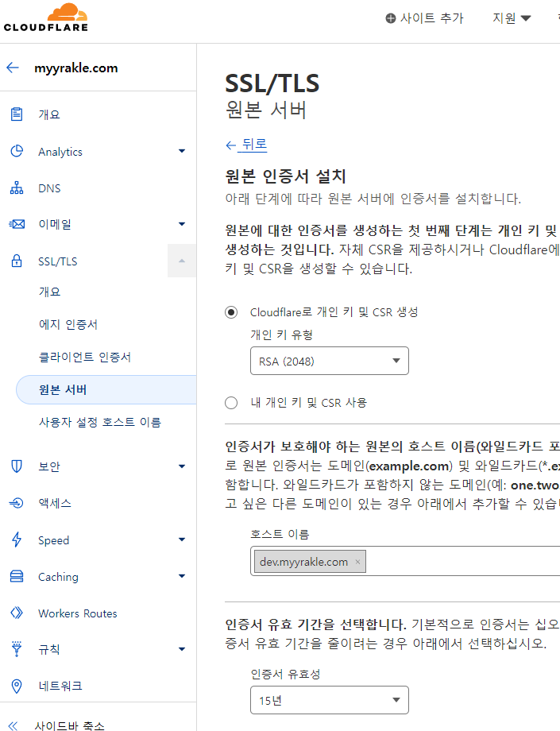The height and width of the screenshot is (731, 560).
Task: Click the Workers Routes diamond icon
Action: point(17,613)
